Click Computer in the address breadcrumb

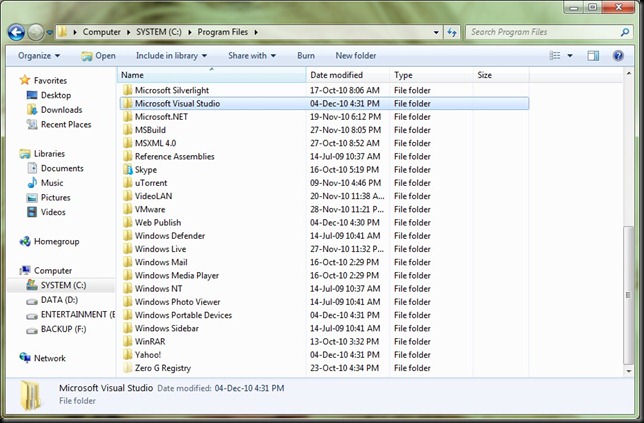tap(101, 32)
